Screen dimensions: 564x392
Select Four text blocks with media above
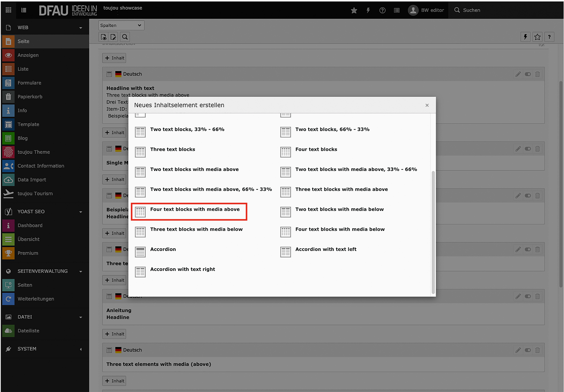click(x=195, y=209)
